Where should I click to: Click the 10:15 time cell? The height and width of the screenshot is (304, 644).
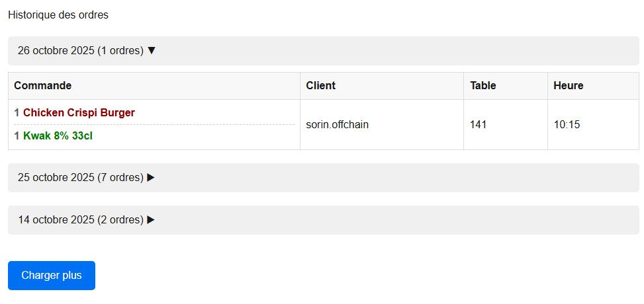click(567, 125)
